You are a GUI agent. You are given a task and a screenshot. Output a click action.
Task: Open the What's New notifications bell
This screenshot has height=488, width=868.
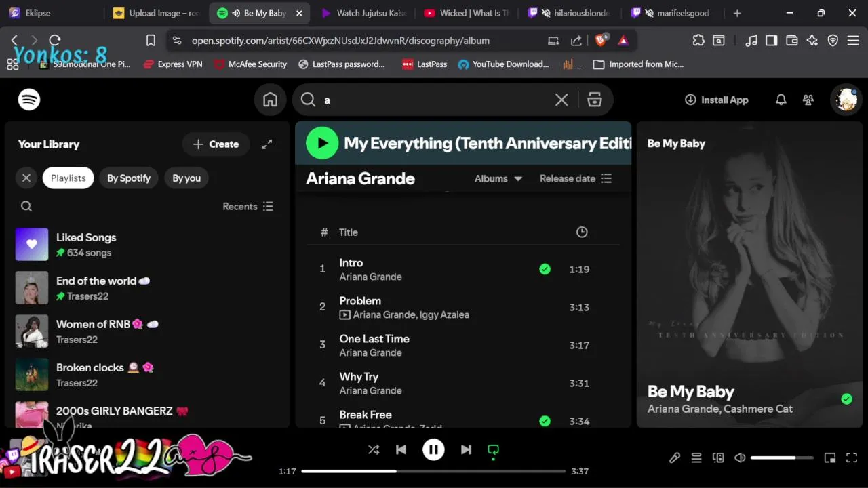pos(781,100)
